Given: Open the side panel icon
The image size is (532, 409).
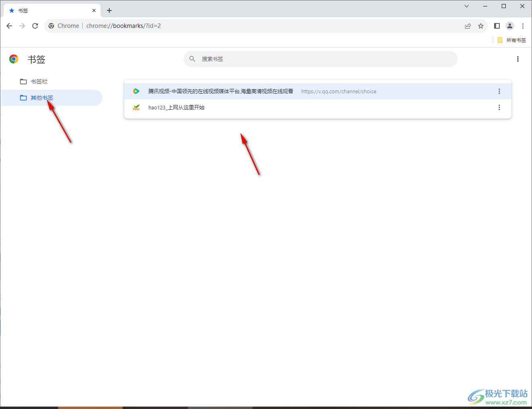Looking at the screenshot, I should click(x=497, y=26).
